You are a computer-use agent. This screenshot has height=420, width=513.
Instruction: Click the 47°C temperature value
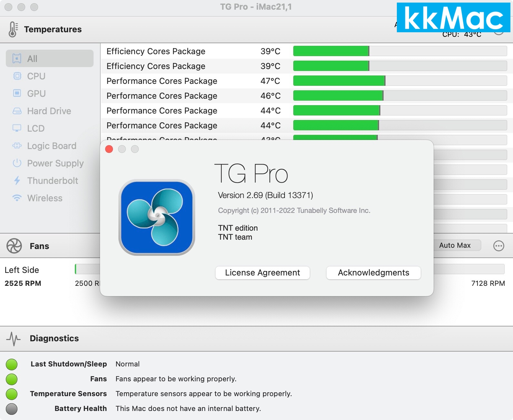point(270,81)
